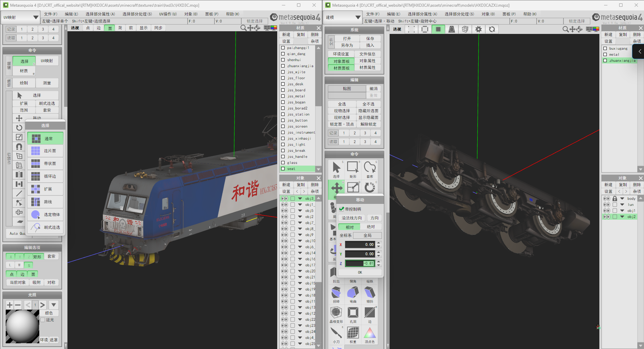Click the magnifier zoom icon in left viewport
The width and height of the screenshot is (644, 349).
(243, 28)
